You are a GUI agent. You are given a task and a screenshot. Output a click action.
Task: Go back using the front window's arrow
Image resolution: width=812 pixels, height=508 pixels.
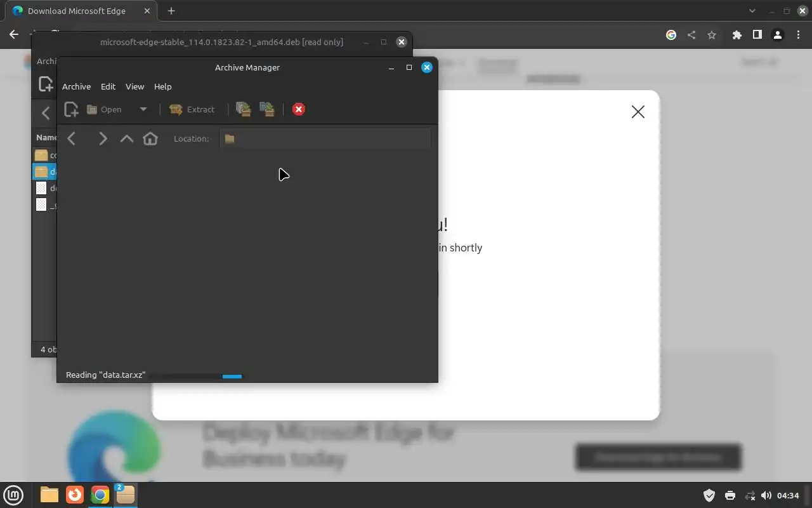(x=72, y=138)
